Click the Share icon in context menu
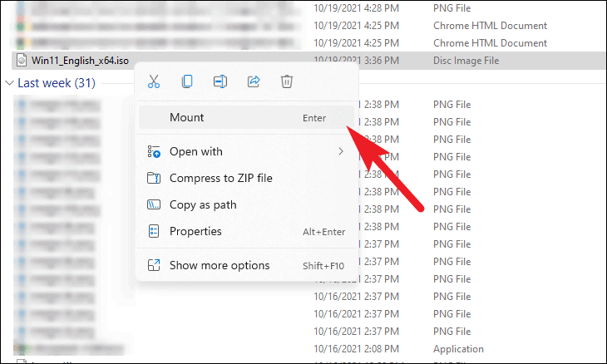 point(254,81)
